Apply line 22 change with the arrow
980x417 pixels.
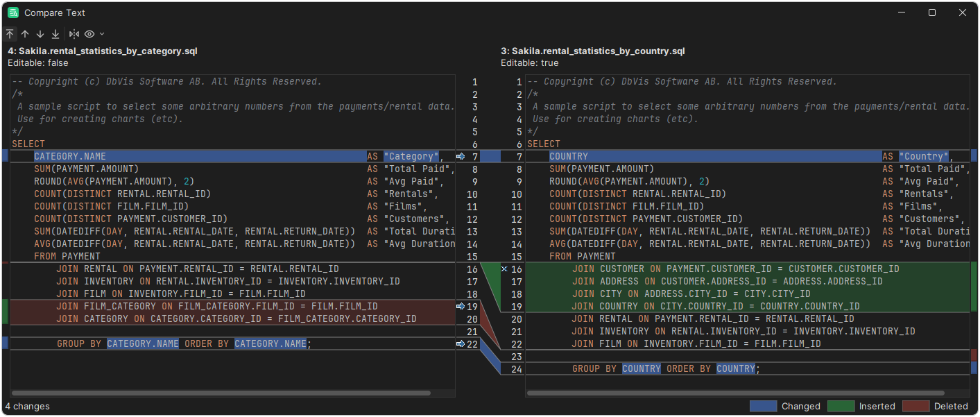point(461,344)
